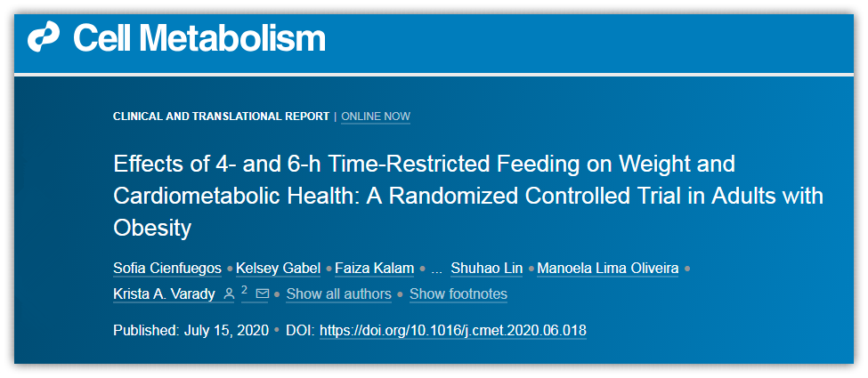The height and width of the screenshot is (378, 868).
Task: Click the author profile person icon
Action: pyautogui.click(x=229, y=294)
